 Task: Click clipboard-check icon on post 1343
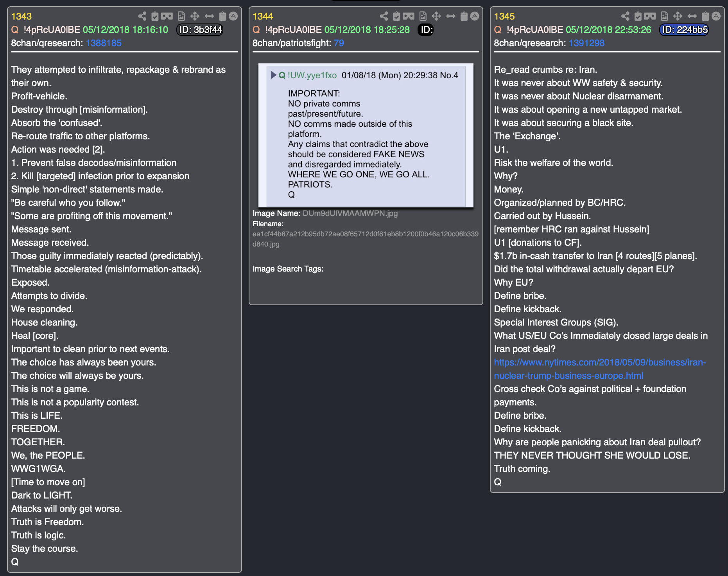(155, 16)
